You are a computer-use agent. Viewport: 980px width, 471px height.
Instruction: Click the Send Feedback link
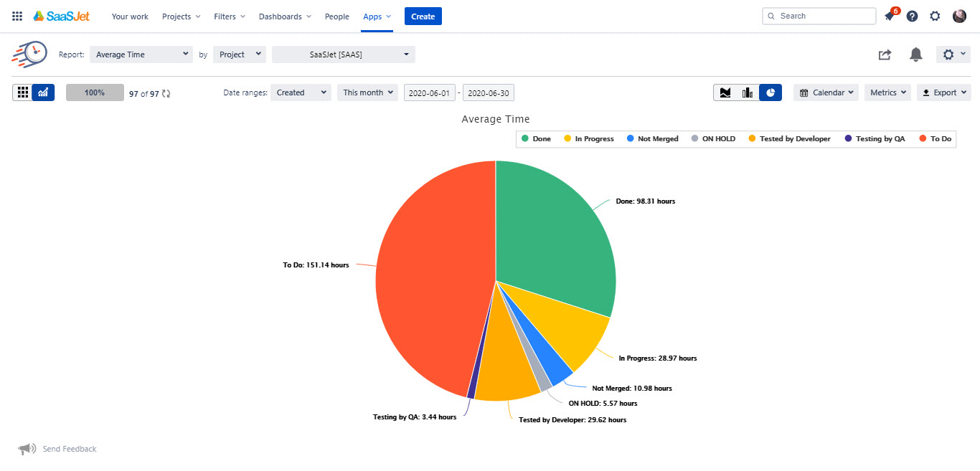click(x=69, y=449)
